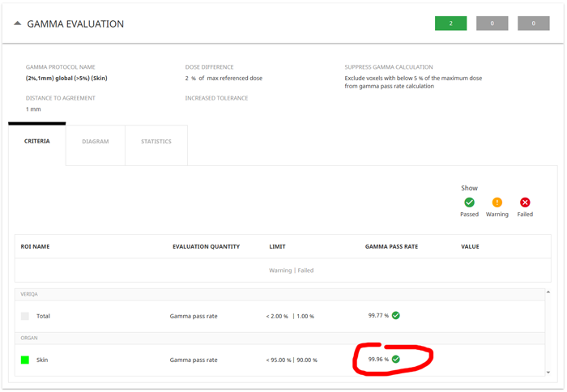Click the Gamma pass rate text in Total row
The image size is (567, 392).
pos(194,316)
